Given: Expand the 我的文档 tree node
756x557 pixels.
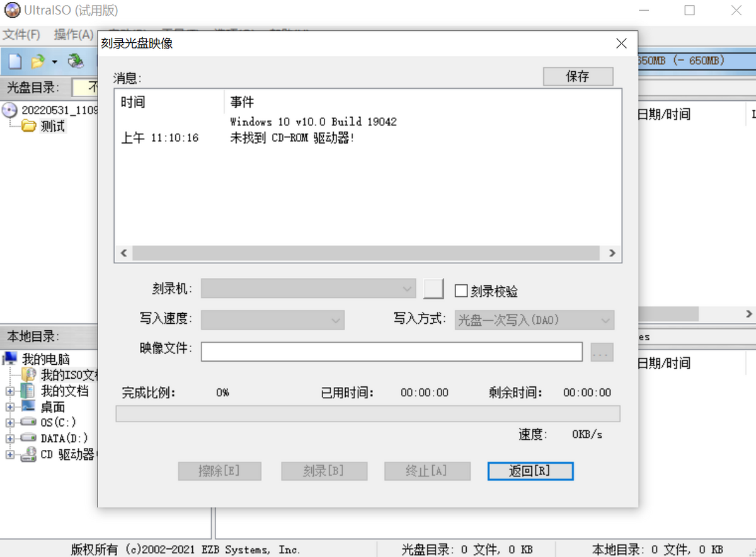Looking at the screenshot, I should [9, 391].
